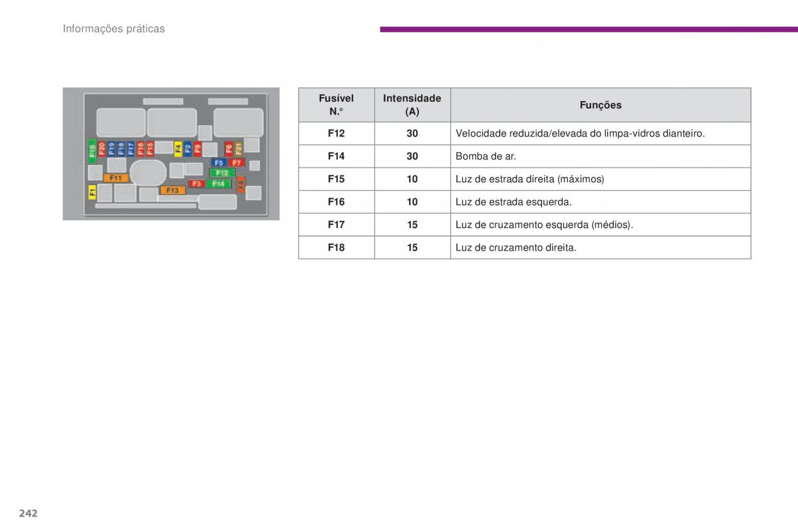The width and height of the screenshot is (798, 532).
Task: Click the F15 cell in the table
Action: [x=336, y=179]
